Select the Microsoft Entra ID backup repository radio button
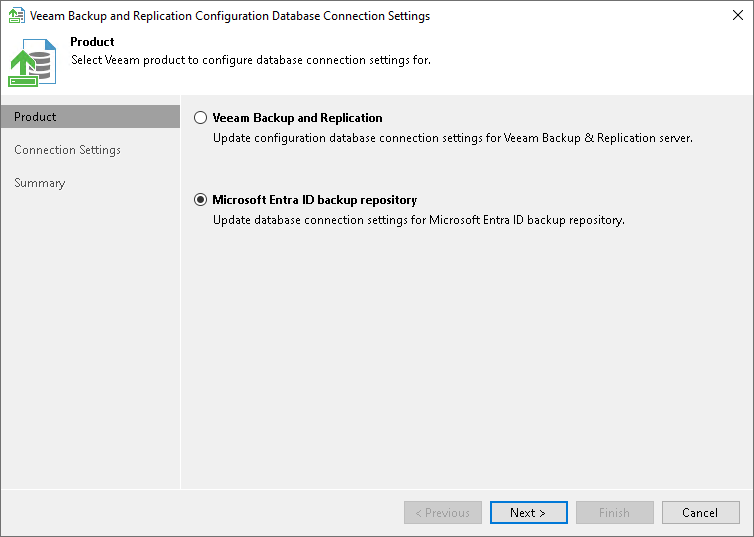 pyautogui.click(x=200, y=200)
